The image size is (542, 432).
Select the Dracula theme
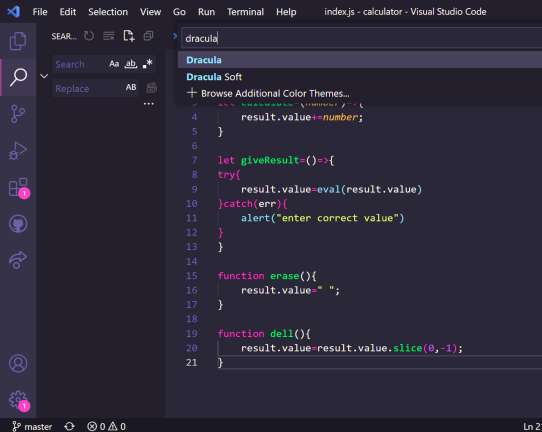click(360, 60)
